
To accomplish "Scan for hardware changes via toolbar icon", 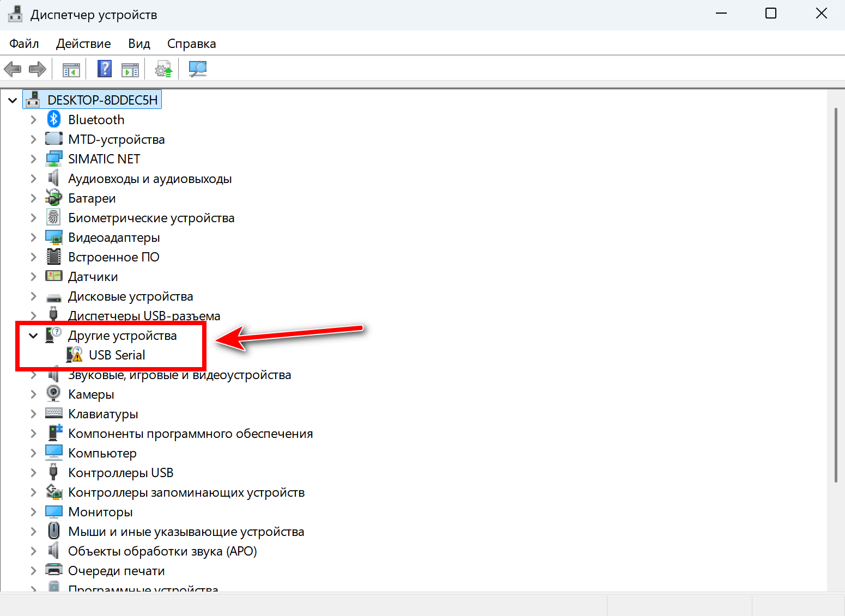I will click(x=198, y=69).
